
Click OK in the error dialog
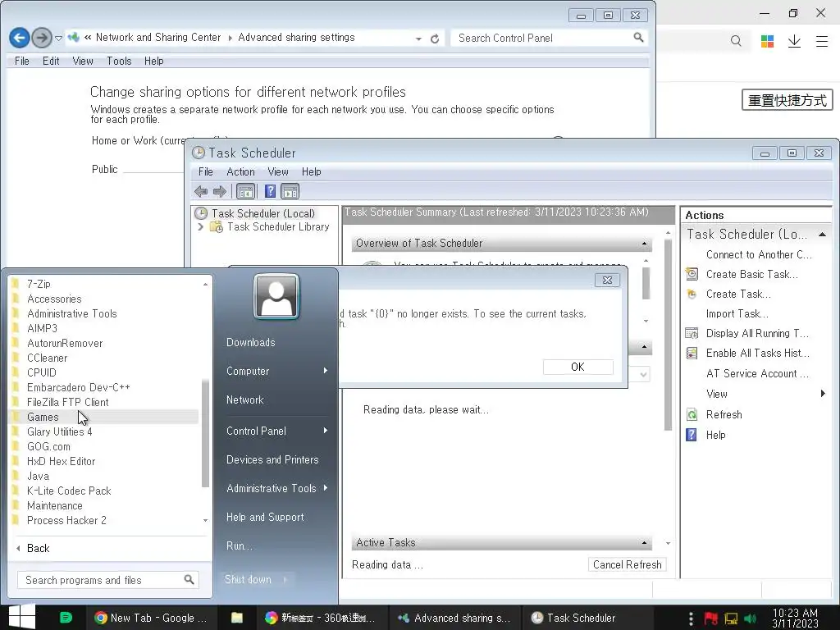[577, 367]
